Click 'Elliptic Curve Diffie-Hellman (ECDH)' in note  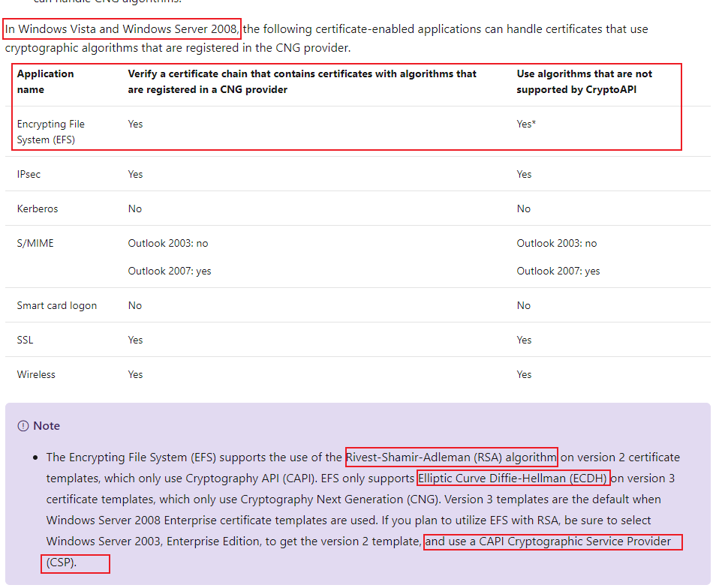[x=513, y=478]
